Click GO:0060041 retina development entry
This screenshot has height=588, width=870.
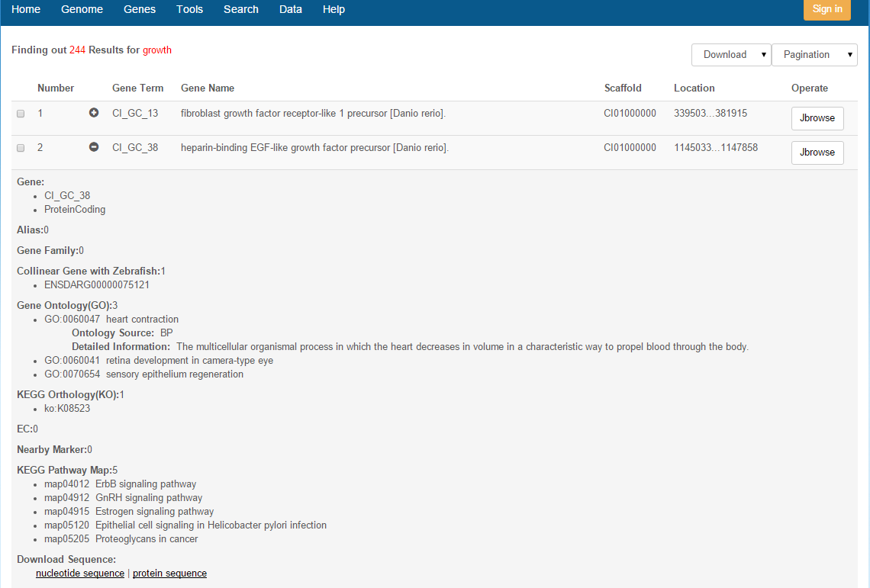click(158, 361)
